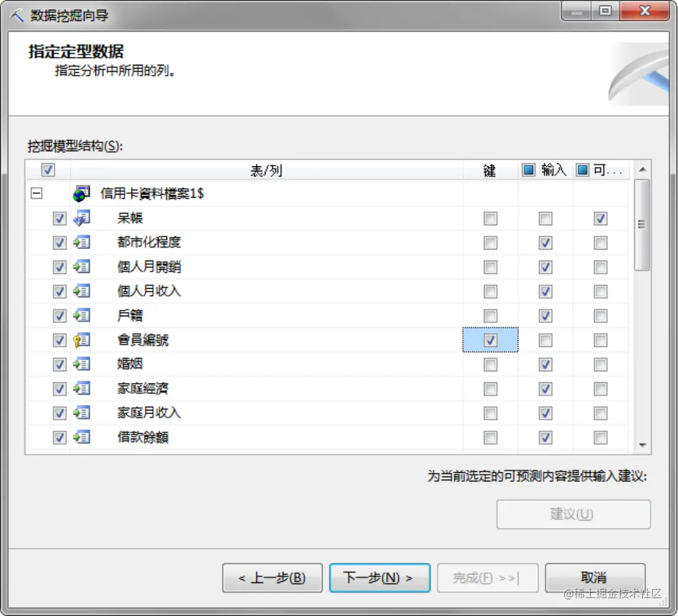
Task: Uncheck the predictable checkbox for 呆帳
Action: tap(600, 218)
